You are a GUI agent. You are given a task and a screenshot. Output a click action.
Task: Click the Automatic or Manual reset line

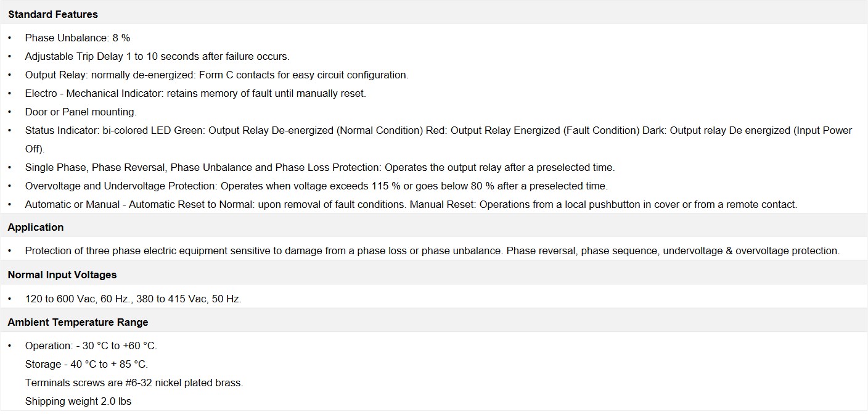[411, 204]
